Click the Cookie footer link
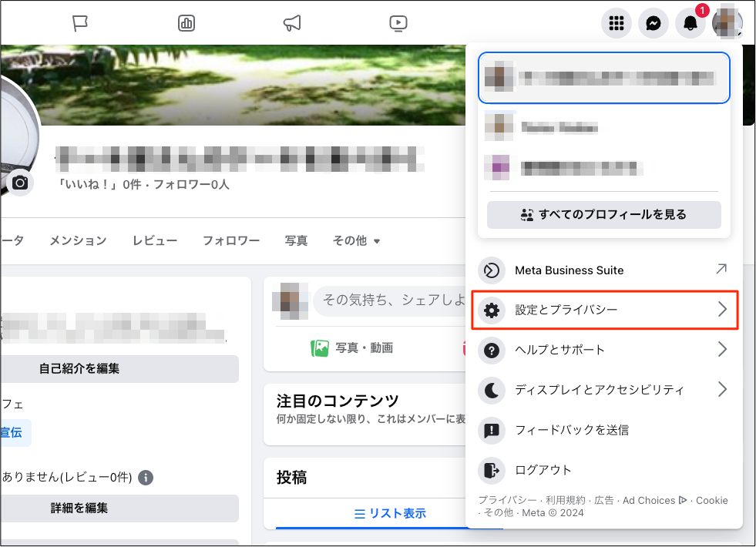 (711, 500)
